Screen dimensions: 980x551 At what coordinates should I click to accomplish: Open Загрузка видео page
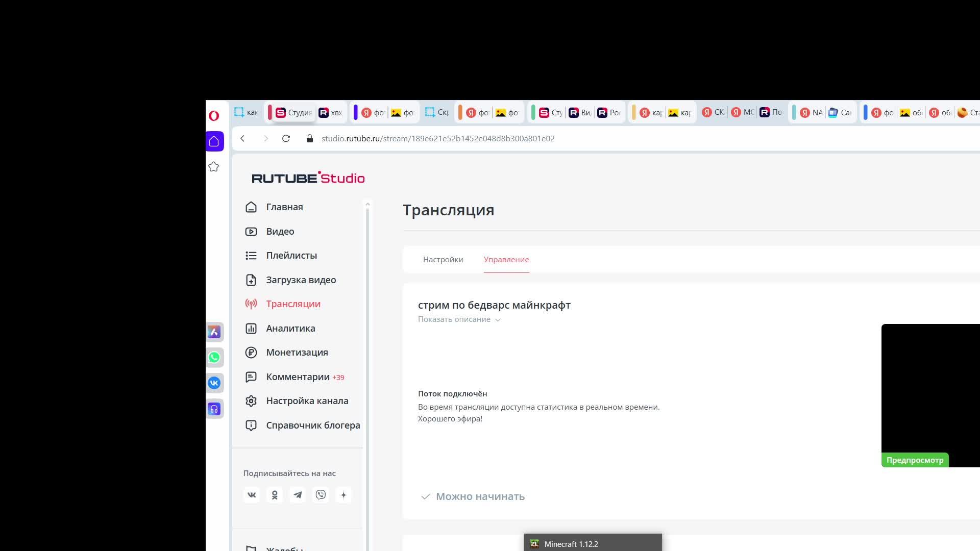point(301,280)
